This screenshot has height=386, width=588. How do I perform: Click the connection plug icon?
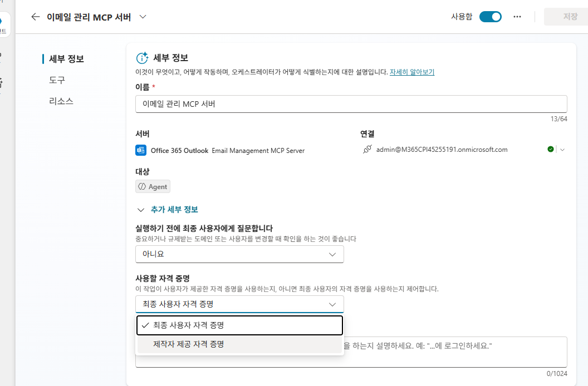point(367,149)
